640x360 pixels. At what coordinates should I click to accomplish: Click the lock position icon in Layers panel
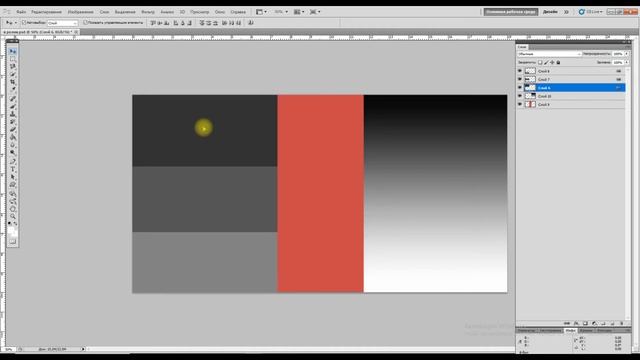552,62
